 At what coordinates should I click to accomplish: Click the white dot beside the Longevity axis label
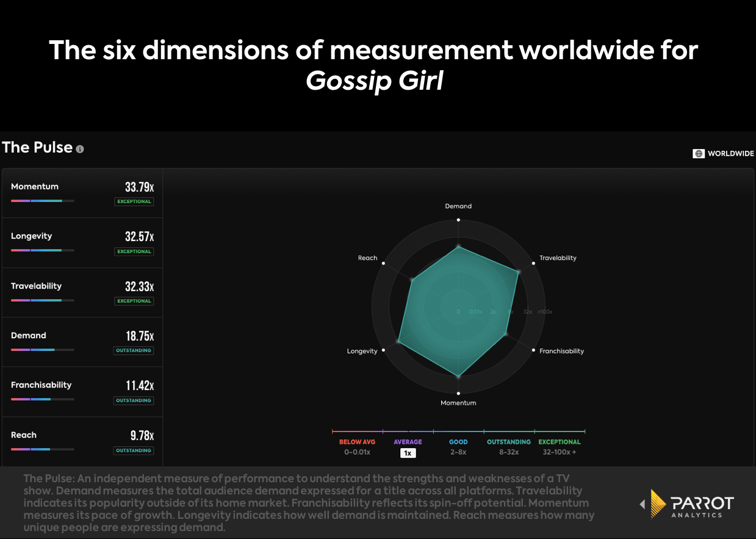pyautogui.click(x=383, y=350)
